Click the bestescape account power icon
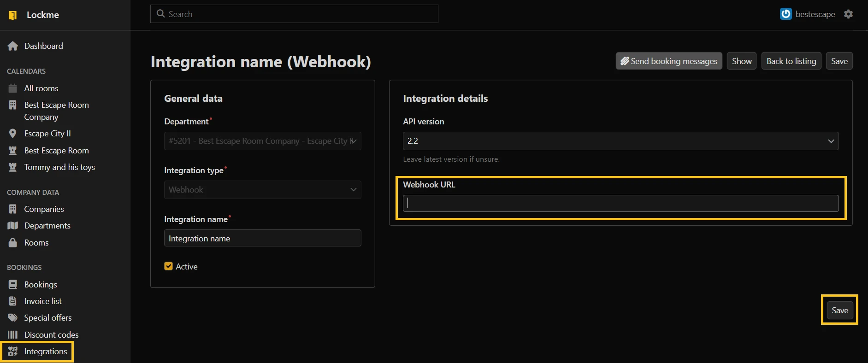 point(785,14)
